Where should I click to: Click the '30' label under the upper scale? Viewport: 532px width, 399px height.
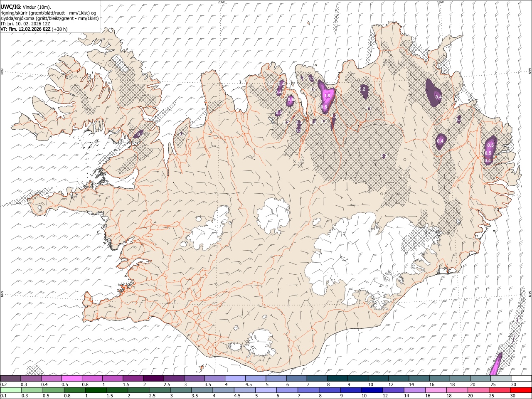pyautogui.click(x=514, y=384)
